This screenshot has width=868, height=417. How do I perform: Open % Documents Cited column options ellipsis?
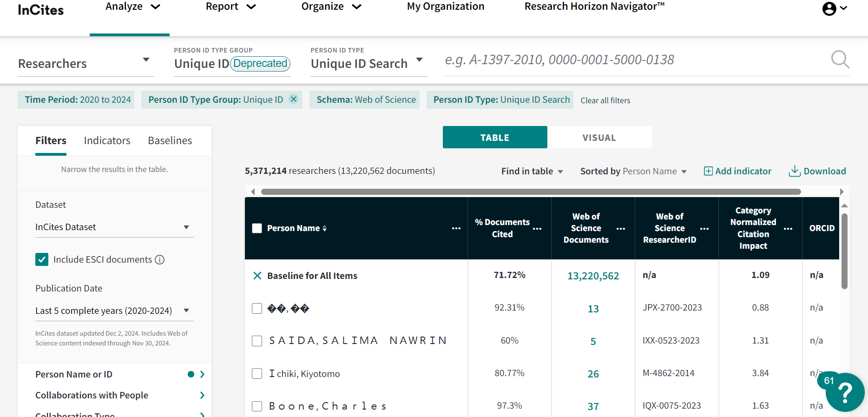tap(537, 229)
